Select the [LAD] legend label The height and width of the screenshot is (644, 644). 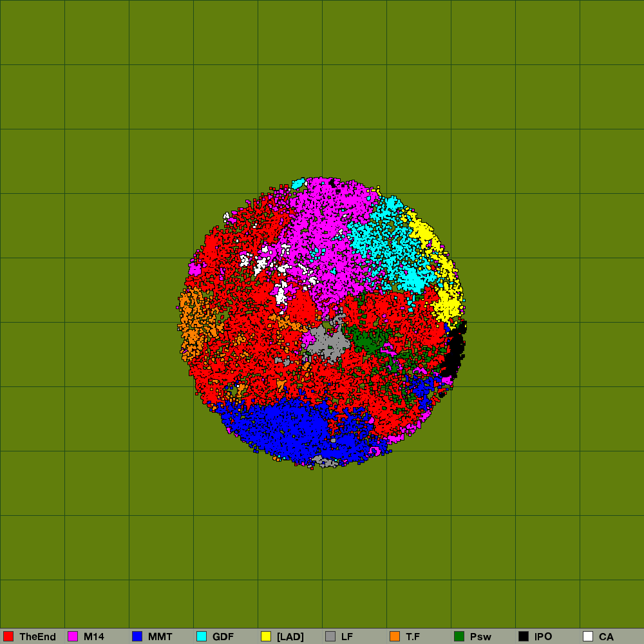(x=290, y=637)
